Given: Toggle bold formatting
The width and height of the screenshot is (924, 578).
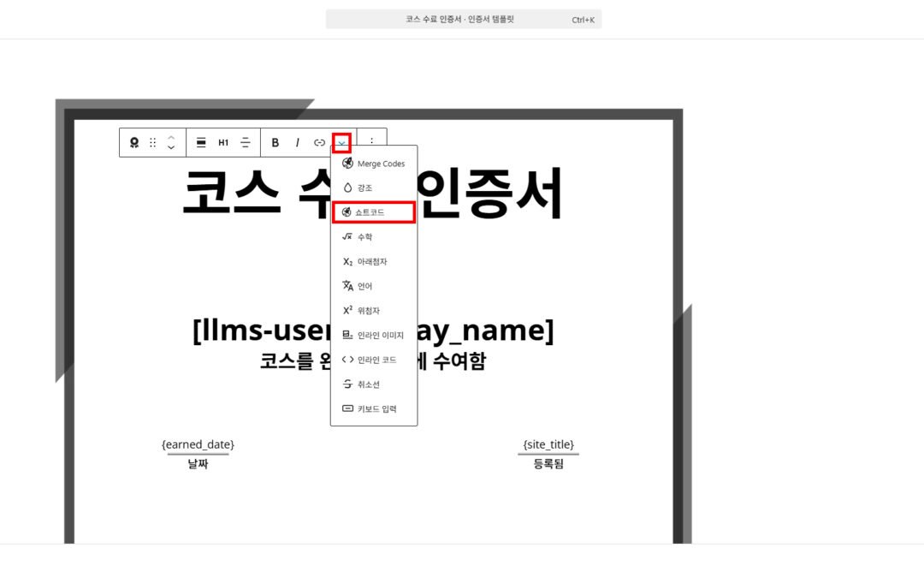Looking at the screenshot, I should [x=275, y=143].
